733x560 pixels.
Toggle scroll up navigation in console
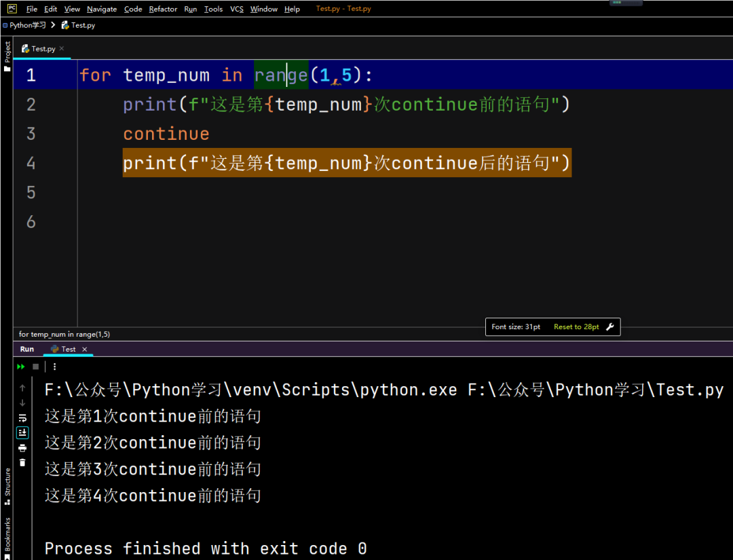pyautogui.click(x=22, y=388)
